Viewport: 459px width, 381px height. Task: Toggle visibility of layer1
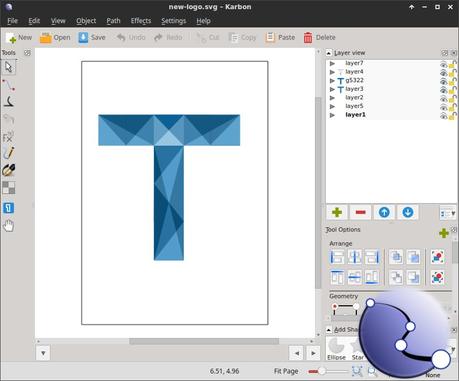tap(443, 116)
